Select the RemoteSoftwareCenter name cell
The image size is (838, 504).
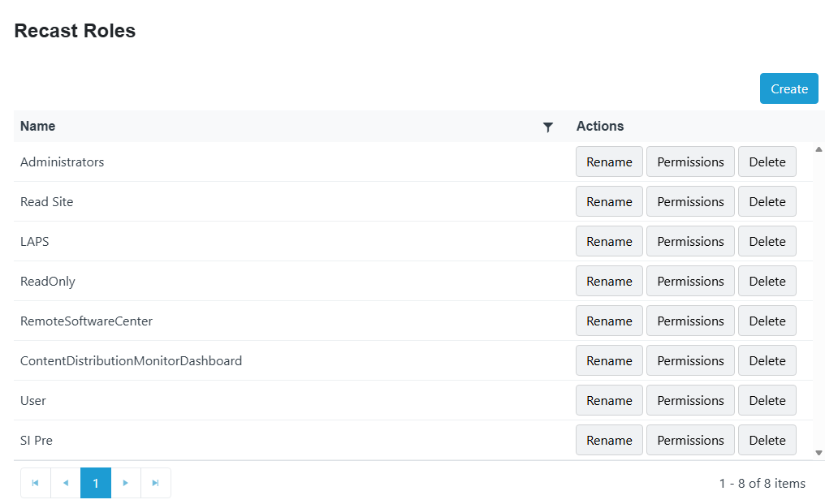(x=292, y=321)
